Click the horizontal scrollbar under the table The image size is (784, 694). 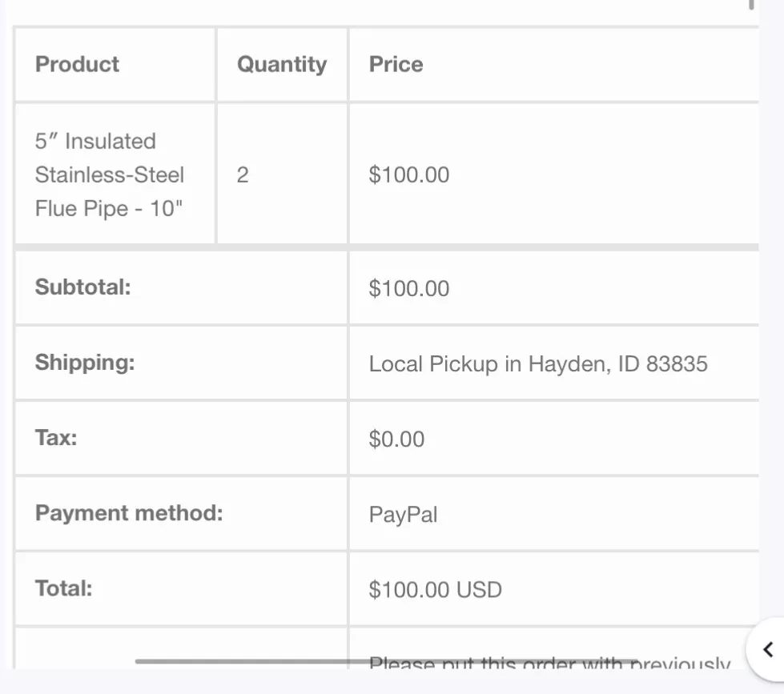(386, 661)
